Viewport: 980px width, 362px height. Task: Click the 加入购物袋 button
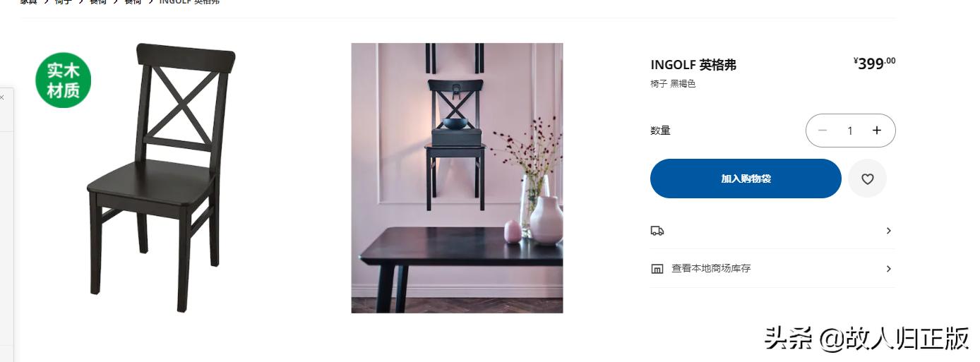point(746,179)
